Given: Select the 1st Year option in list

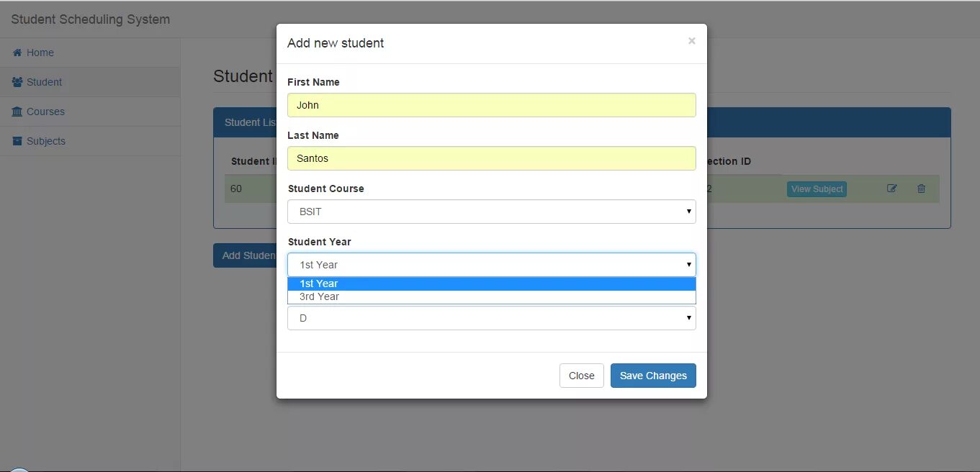Looking at the screenshot, I should [x=491, y=283].
